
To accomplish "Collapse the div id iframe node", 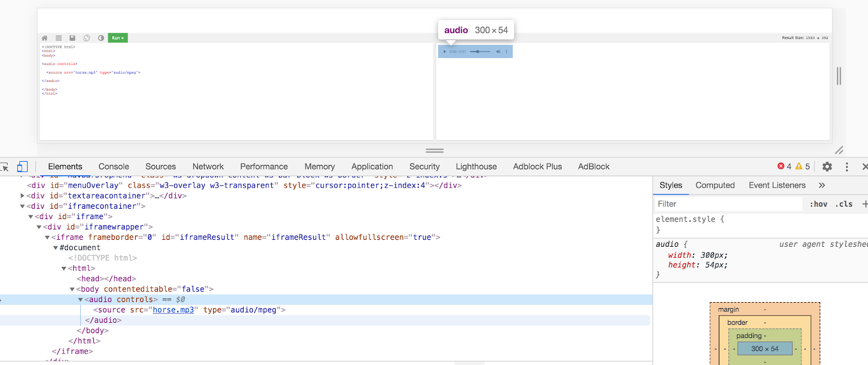I will (31, 216).
